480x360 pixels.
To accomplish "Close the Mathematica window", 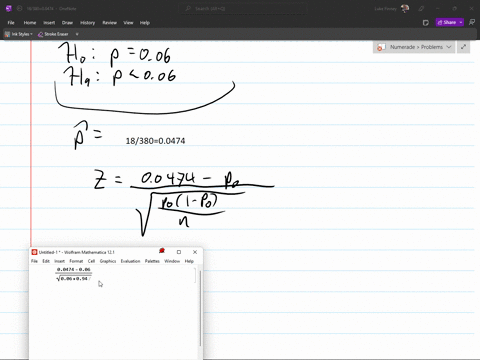I will pyautogui.click(x=195, y=252).
